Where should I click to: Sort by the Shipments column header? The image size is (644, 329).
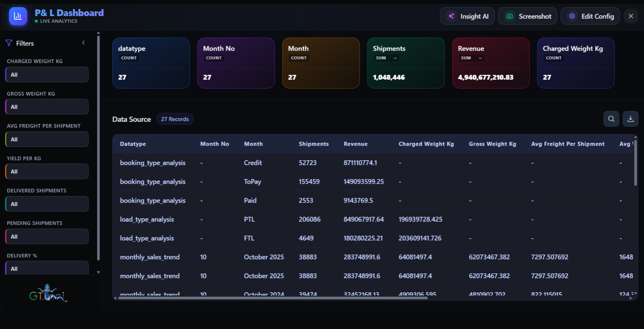314,144
